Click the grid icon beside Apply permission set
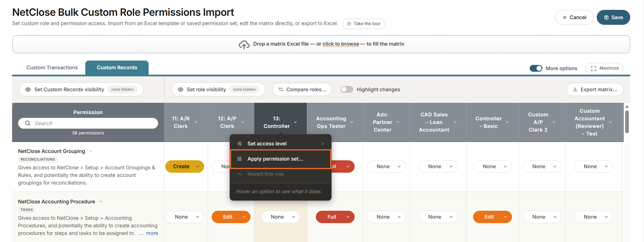 pyautogui.click(x=240, y=159)
